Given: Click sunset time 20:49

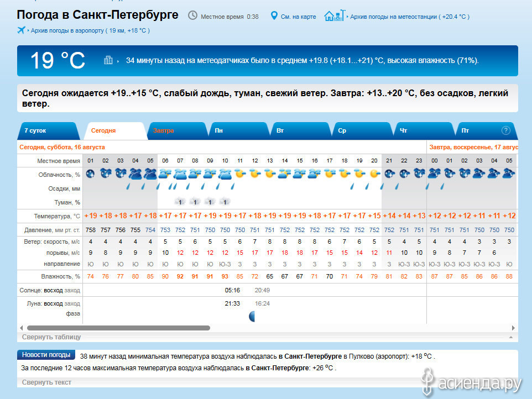Looking at the screenshot, I should pos(262,290).
